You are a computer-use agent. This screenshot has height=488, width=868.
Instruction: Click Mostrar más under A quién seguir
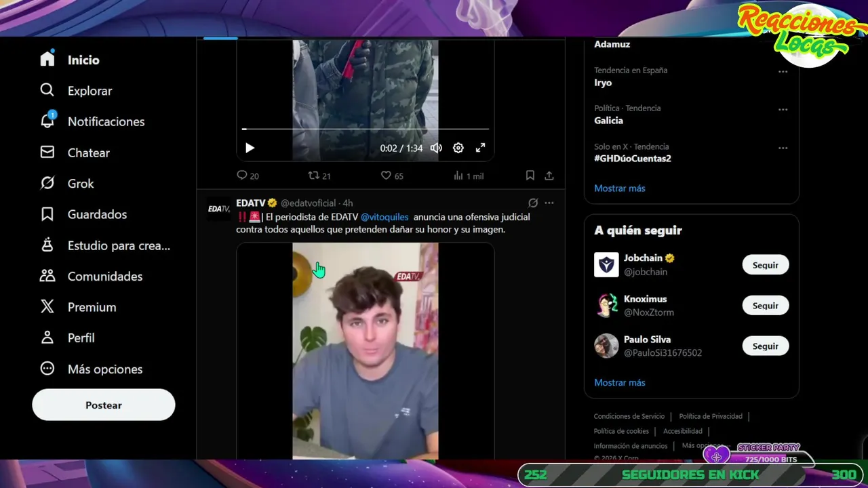pyautogui.click(x=620, y=383)
